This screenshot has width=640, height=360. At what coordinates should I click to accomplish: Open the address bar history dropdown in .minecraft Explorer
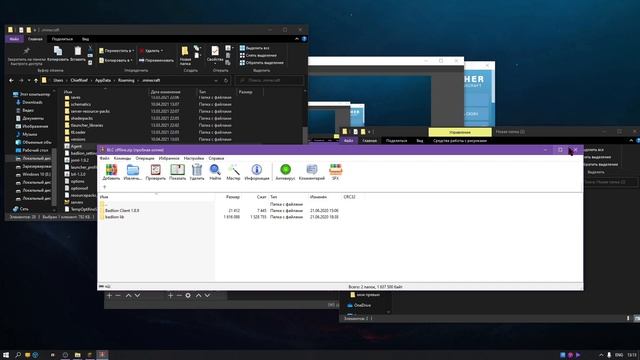tap(216, 80)
